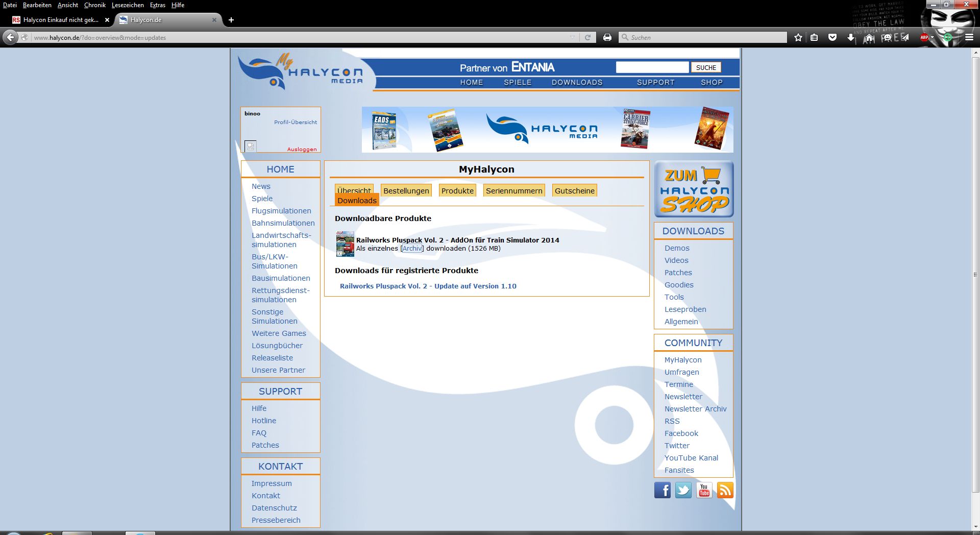Open the 'Zum Halycon Shop' cart banner
Screen dimensions: 980x535
click(694, 189)
